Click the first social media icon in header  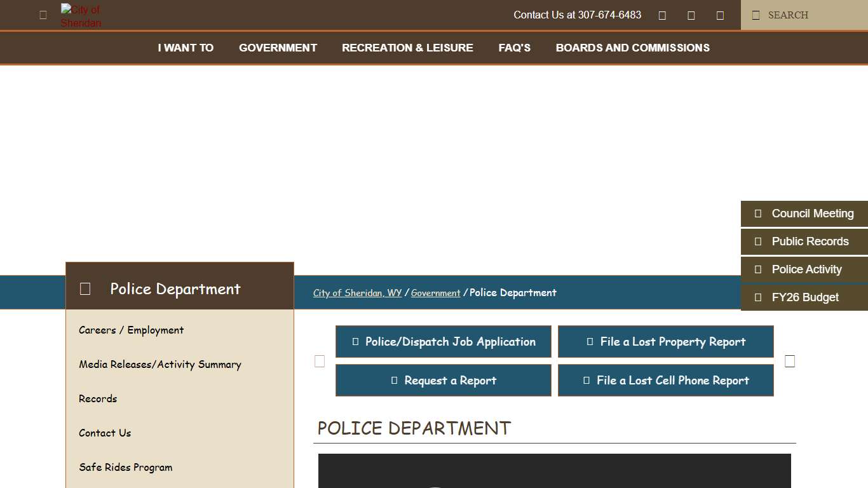(x=662, y=15)
